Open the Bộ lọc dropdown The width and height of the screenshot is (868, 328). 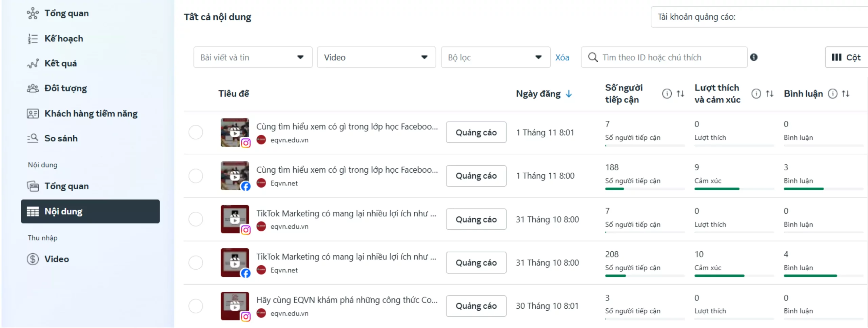tap(495, 57)
